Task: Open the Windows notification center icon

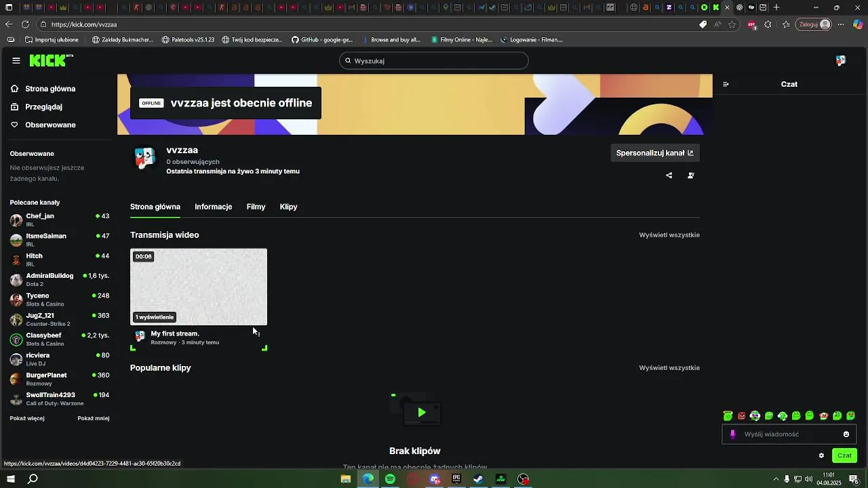Action: click(x=854, y=479)
